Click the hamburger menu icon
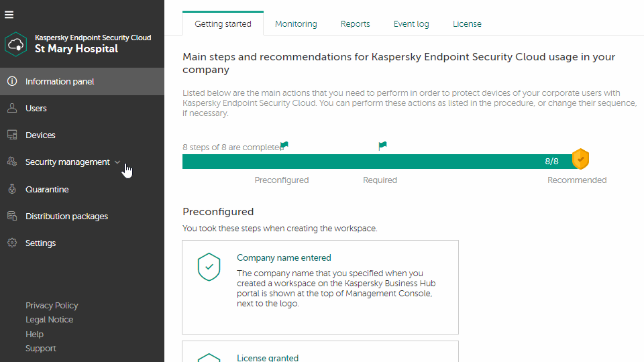This screenshot has height=362, width=644. tap(9, 15)
